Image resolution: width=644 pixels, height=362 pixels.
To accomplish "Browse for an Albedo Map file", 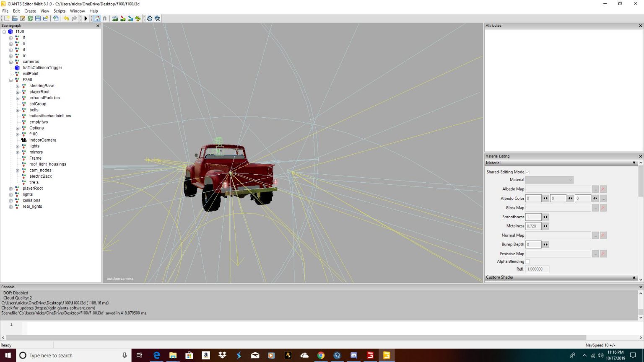I will pos(595,189).
